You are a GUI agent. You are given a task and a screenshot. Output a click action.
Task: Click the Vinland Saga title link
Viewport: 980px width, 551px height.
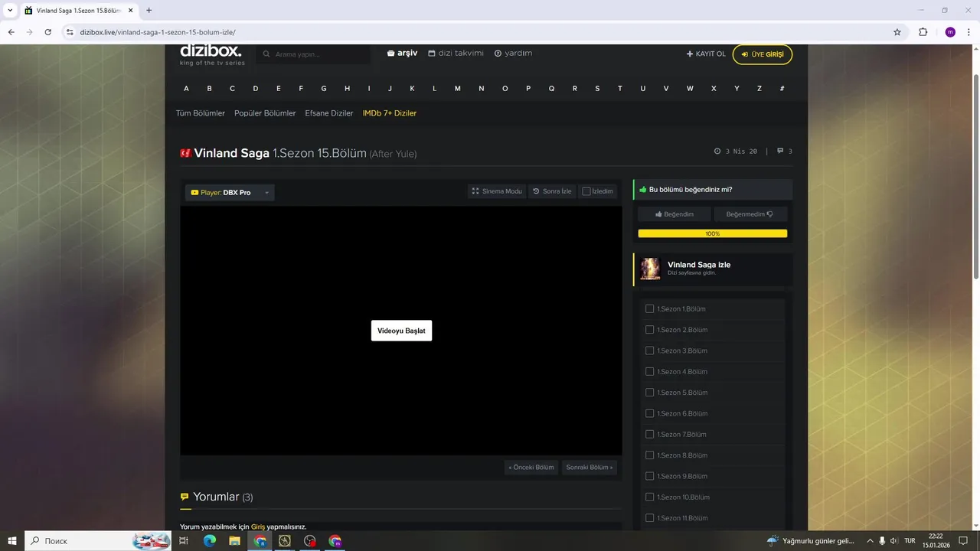[x=231, y=153]
